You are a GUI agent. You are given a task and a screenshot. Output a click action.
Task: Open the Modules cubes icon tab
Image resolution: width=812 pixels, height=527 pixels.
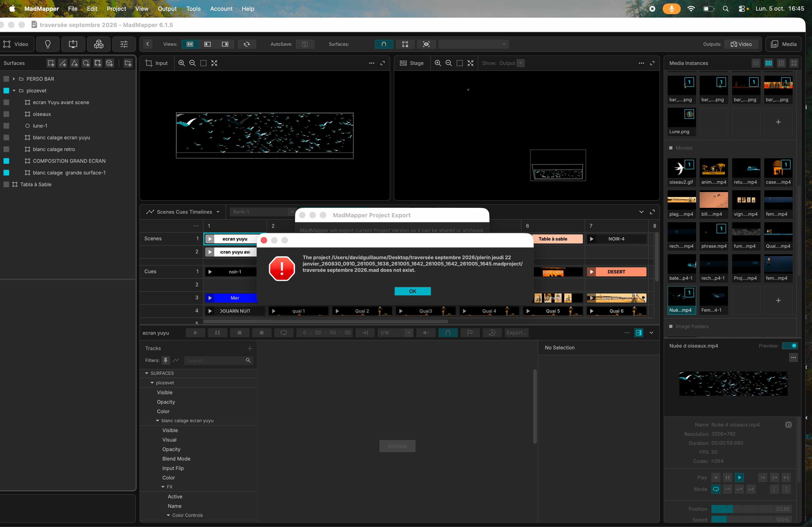(x=99, y=44)
